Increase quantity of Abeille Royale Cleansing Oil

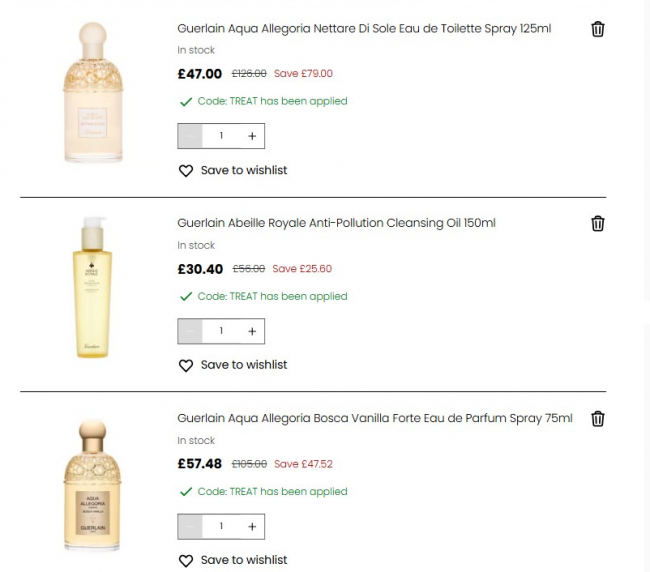[251, 330]
